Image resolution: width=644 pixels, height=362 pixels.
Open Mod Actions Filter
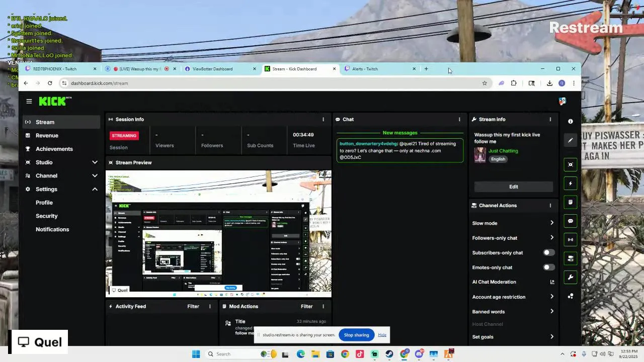pos(306,306)
